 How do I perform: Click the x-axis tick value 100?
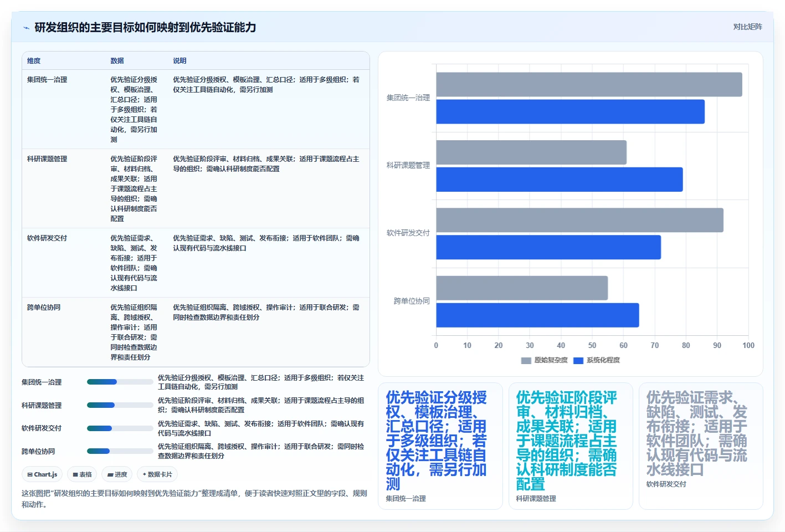point(748,345)
